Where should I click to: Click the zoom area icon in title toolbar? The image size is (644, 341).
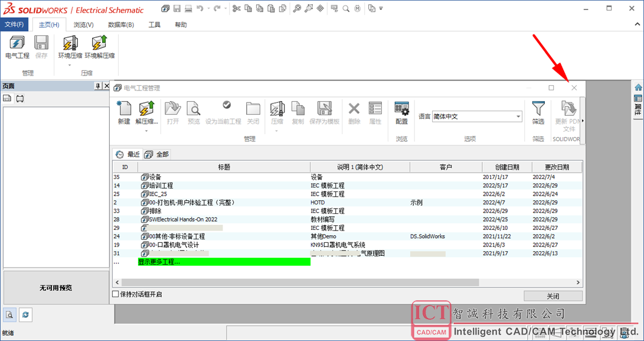tap(309, 8)
